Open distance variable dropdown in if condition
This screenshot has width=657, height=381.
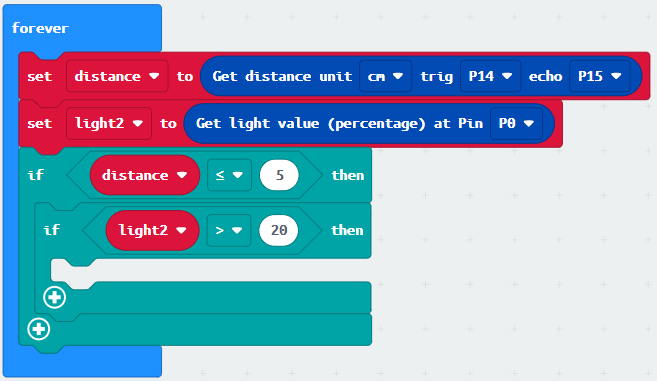(x=145, y=175)
